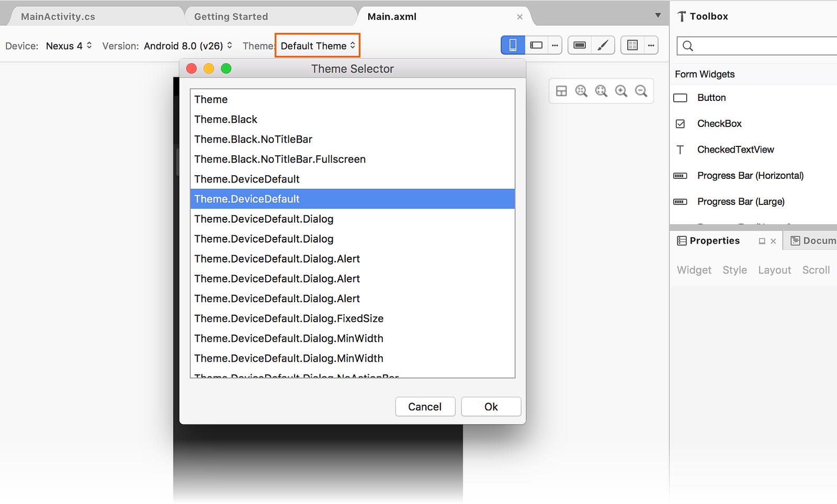
Task: Zoom in on the designer surface
Action: tap(621, 91)
